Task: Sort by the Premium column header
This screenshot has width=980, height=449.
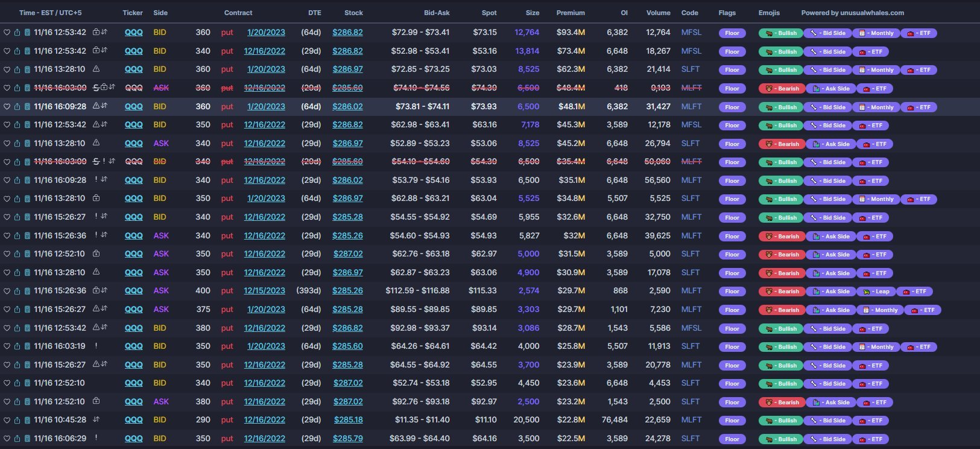Action: point(571,13)
